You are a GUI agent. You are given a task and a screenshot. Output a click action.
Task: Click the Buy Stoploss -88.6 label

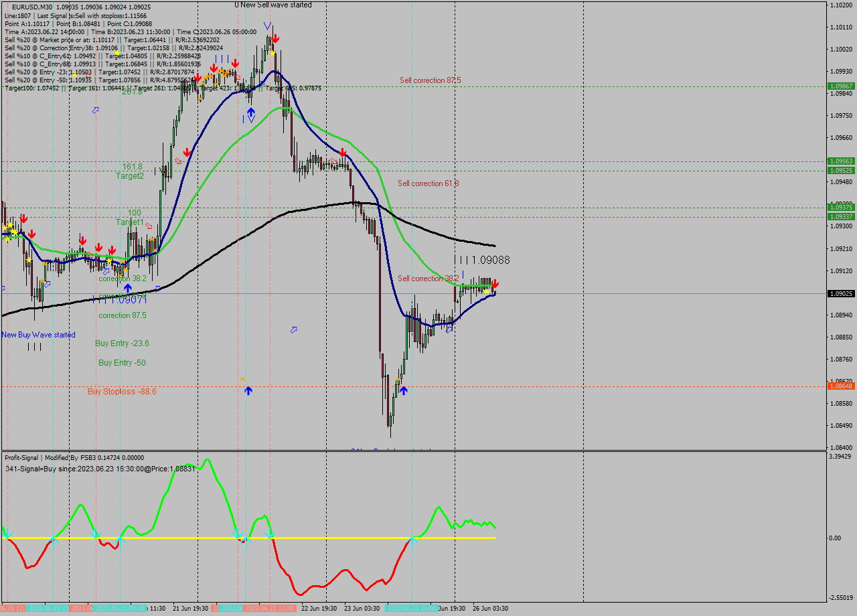tap(121, 392)
